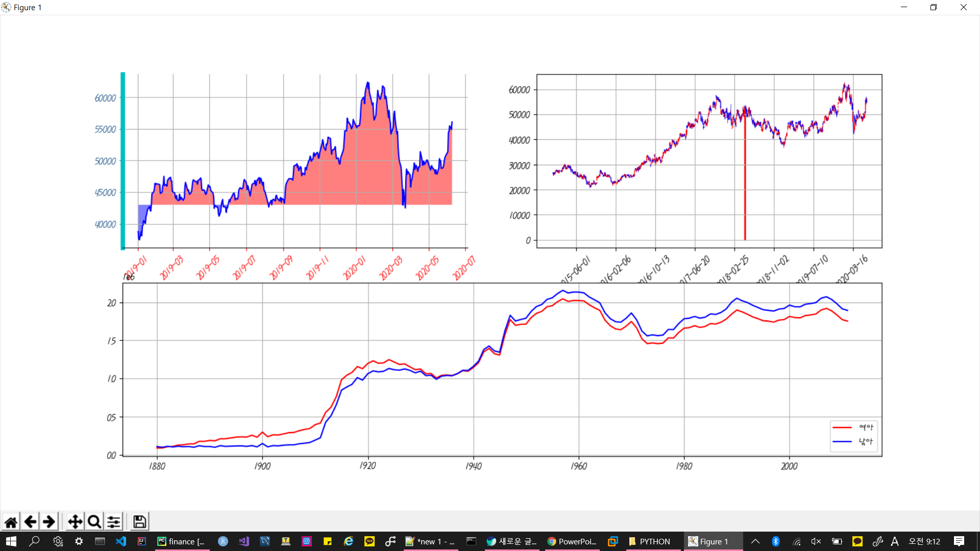Reset the plot to its original view (home icon)
The height and width of the screenshot is (551, 980).
click(11, 521)
